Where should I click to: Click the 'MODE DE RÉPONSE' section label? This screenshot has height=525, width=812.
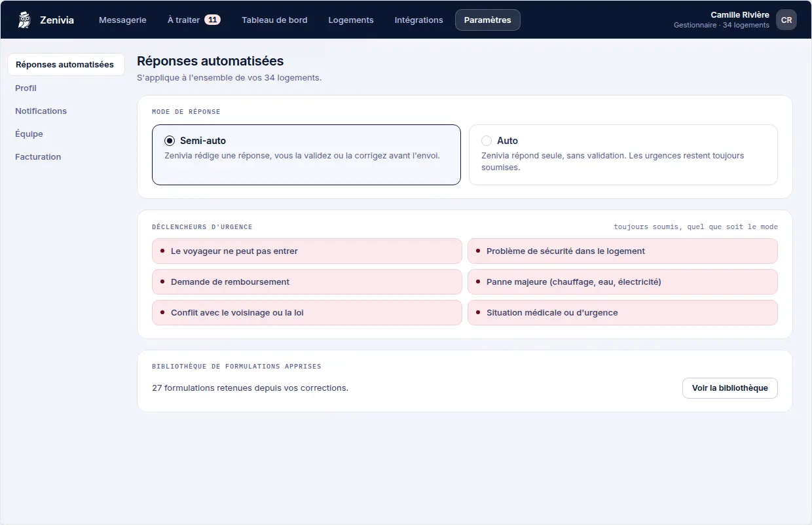click(186, 112)
